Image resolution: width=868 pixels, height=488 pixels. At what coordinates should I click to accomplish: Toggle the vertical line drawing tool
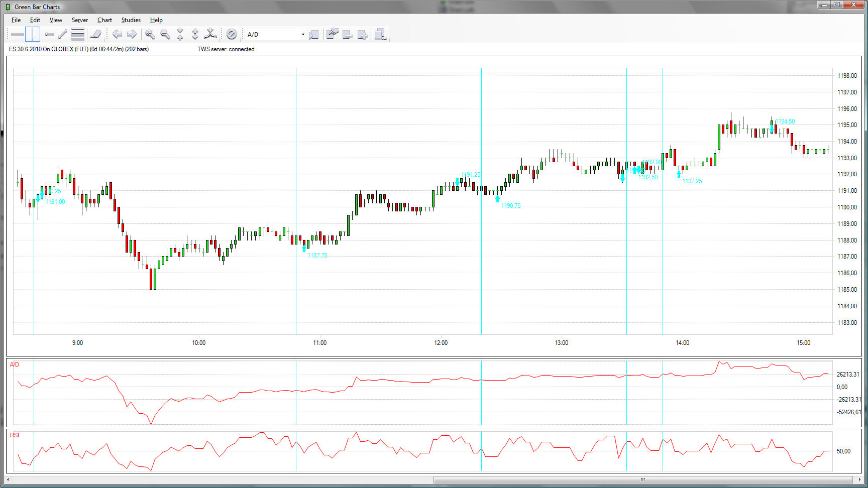[33, 34]
